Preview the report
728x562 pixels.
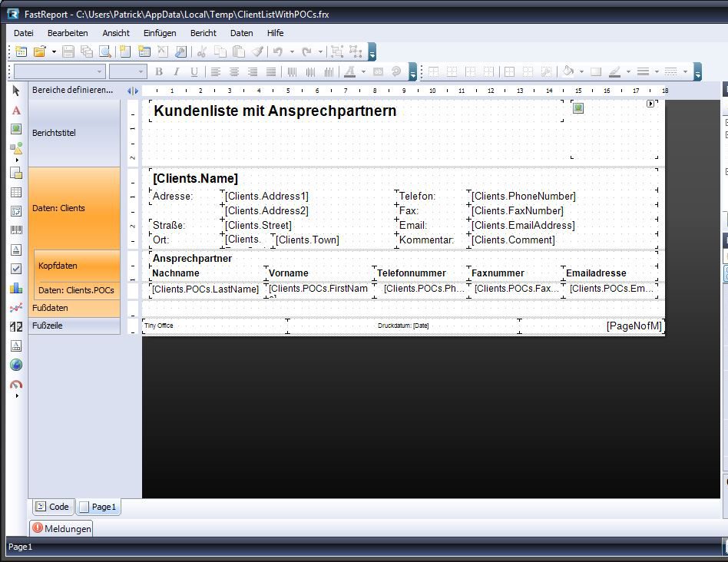click(x=105, y=51)
